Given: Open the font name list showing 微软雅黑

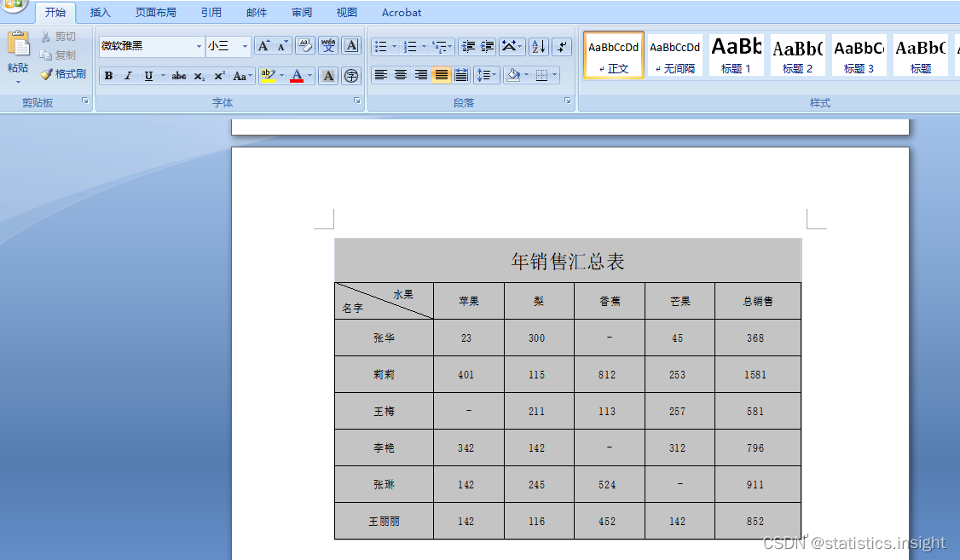Looking at the screenshot, I should coord(199,47).
